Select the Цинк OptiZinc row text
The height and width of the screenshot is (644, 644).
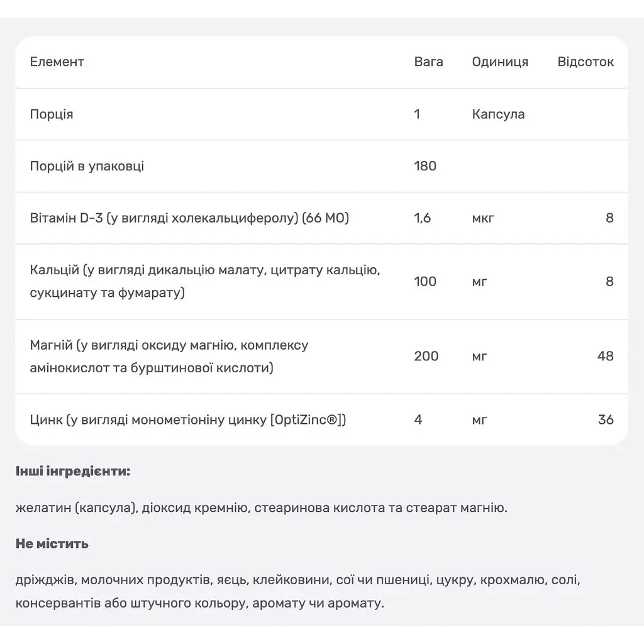click(188, 419)
